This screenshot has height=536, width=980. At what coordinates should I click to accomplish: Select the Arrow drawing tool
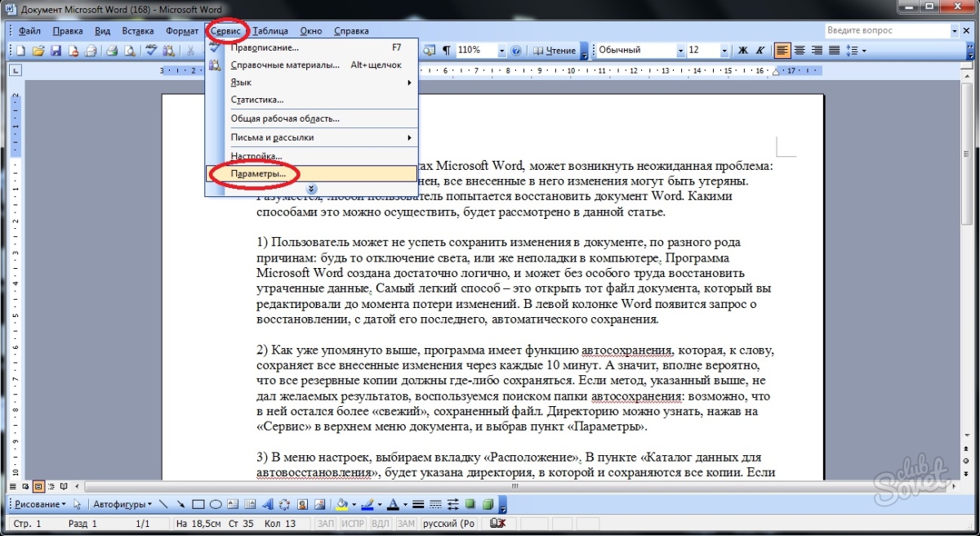coord(181,504)
